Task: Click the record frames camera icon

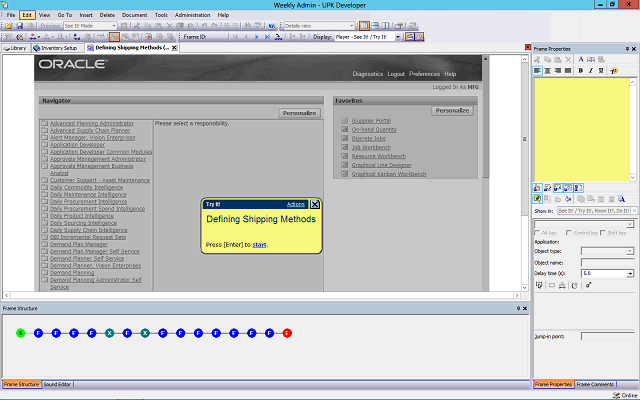Action: [19, 37]
